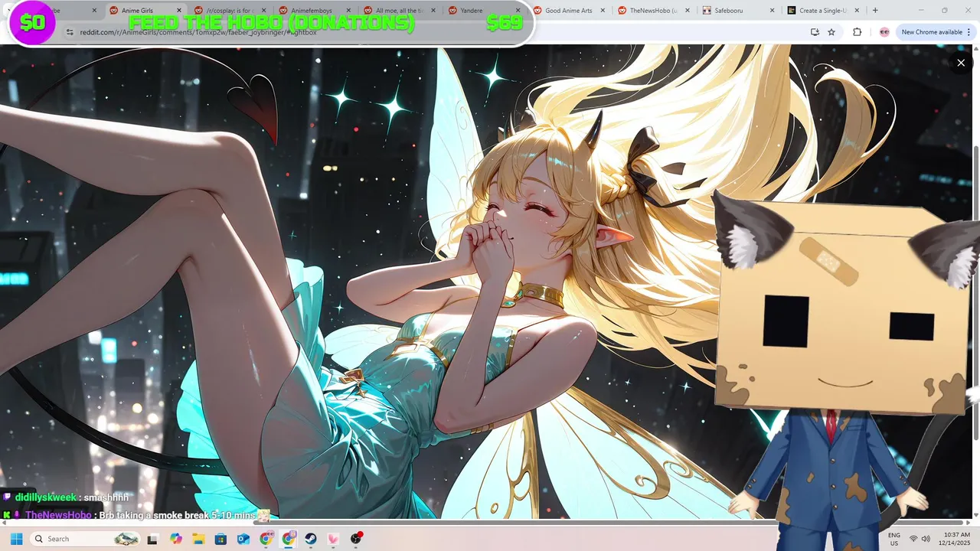Switch to the active Chrome taskbar icon
The image size is (980, 551).
[289, 539]
